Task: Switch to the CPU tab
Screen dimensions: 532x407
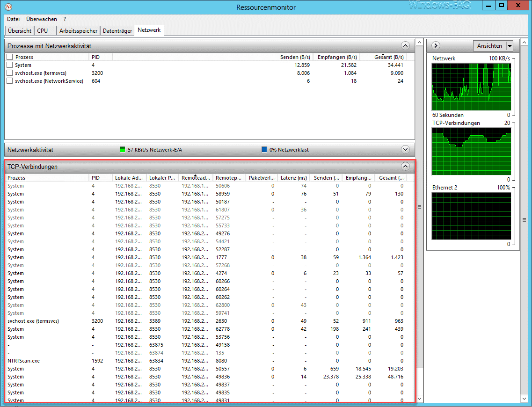Action: click(45, 30)
